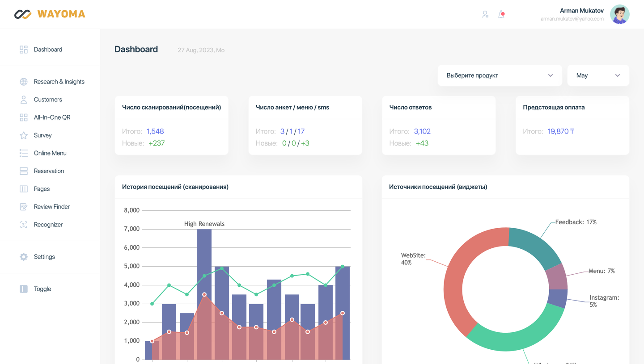
Task: Click the 'Источники посещений (виджеты)' heading
Action: [x=438, y=187]
